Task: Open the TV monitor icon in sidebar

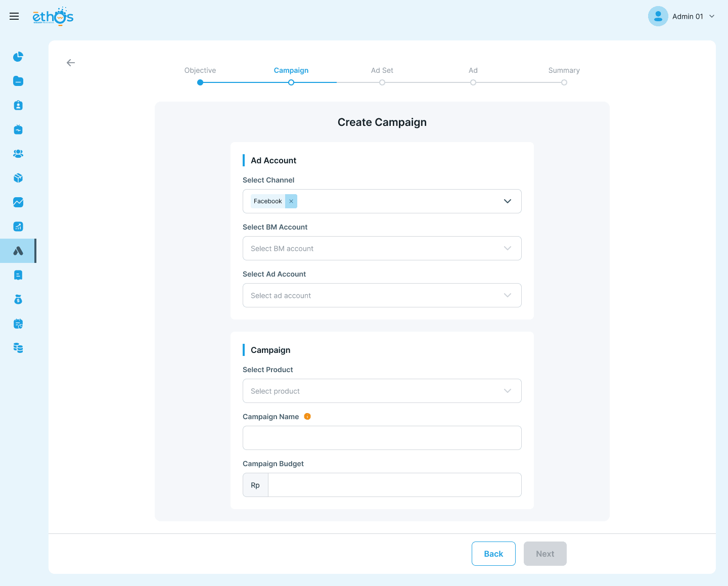Action: (18, 129)
